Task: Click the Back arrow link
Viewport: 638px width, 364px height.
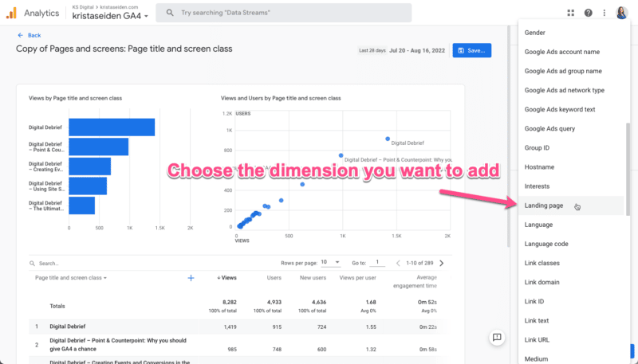Action: pos(30,35)
